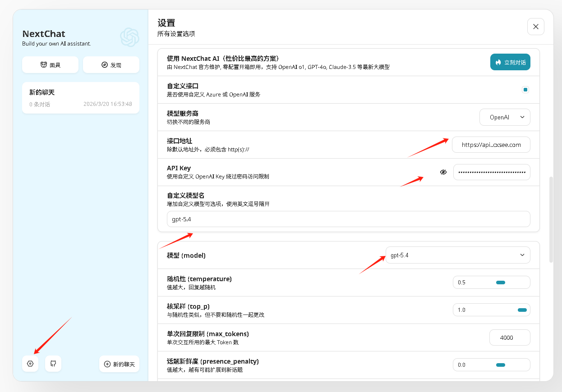Click the max_tokens 4000 number field

[509, 337]
